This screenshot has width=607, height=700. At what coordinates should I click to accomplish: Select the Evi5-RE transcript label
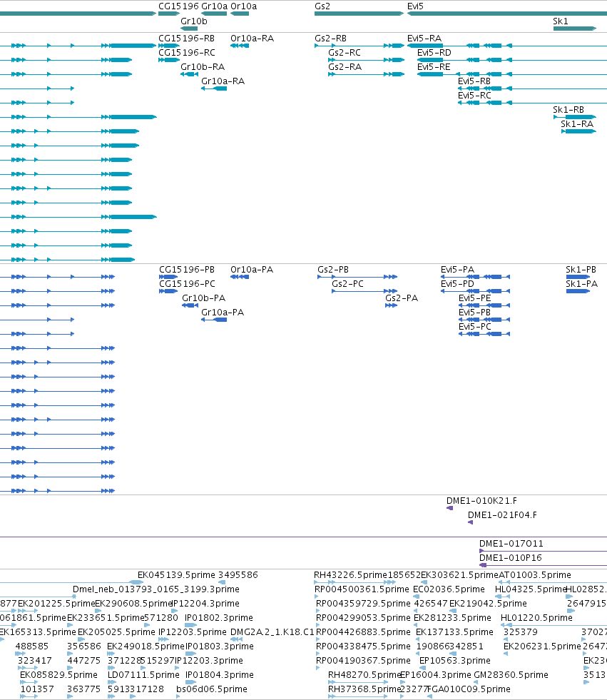click(x=434, y=67)
